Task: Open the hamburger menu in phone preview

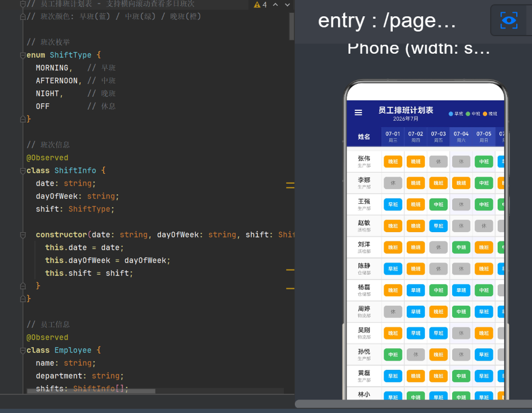Action: tap(358, 113)
